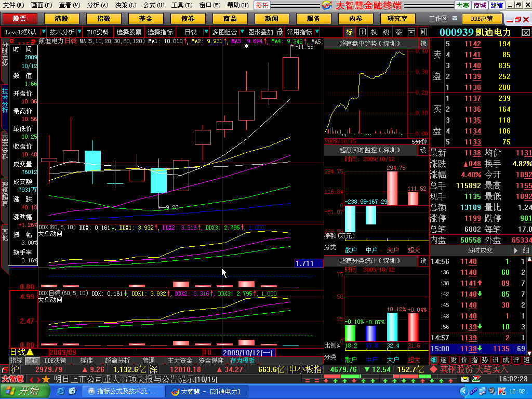Select the 逐 bottom-right tab

444,360
